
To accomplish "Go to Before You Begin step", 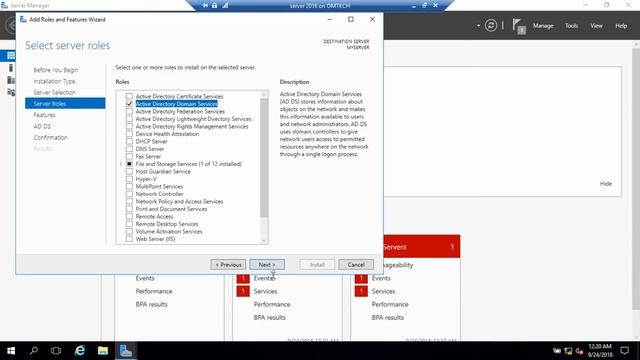I will click(x=56, y=70).
